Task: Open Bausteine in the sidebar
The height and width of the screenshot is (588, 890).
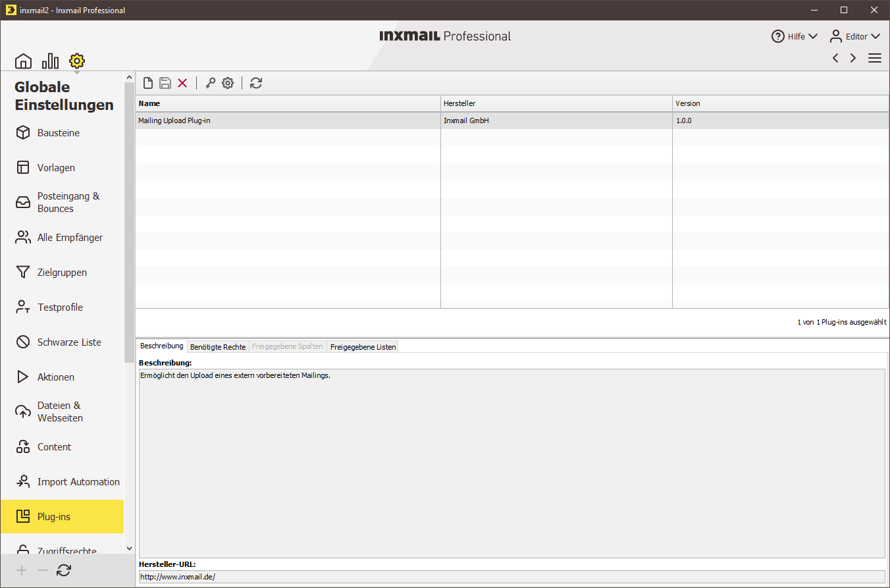Action: pyautogui.click(x=63, y=133)
